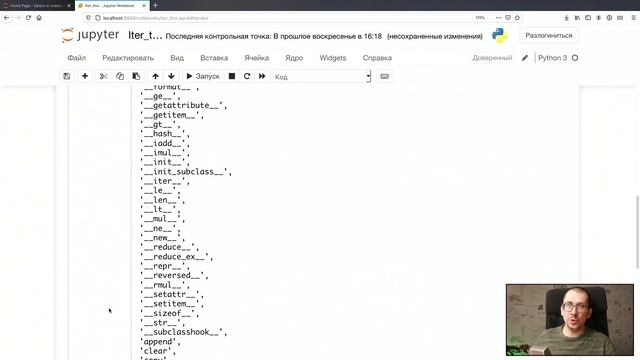The height and width of the screenshot is (360, 640).
Task: Click '__getattribute__' in the output
Action: (184, 106)
